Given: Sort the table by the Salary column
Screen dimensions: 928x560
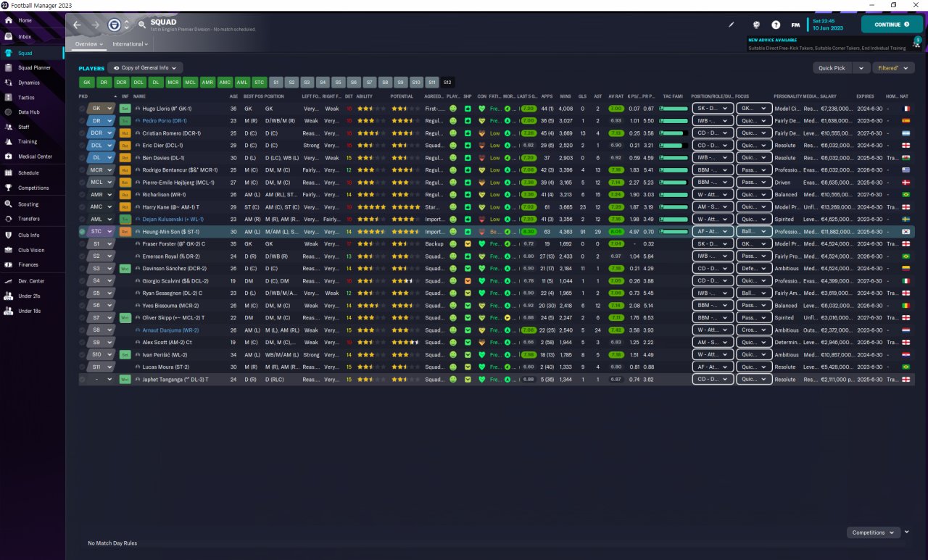Looking at the screenshot, I should pos(829,96).
